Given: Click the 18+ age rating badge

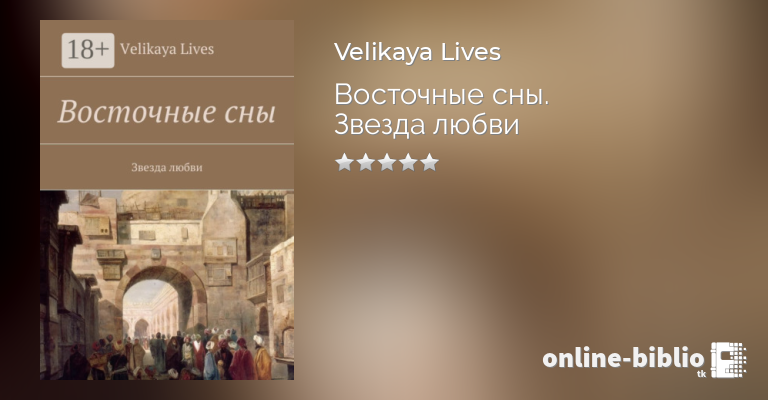Looking at the screenshot, I should (88, 50).
